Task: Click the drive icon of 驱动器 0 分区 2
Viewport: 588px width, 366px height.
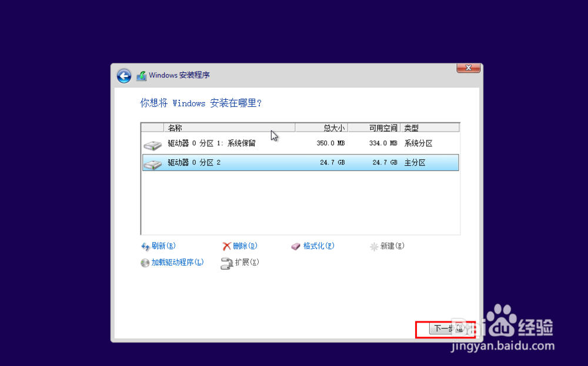Action: pos(153,164)
